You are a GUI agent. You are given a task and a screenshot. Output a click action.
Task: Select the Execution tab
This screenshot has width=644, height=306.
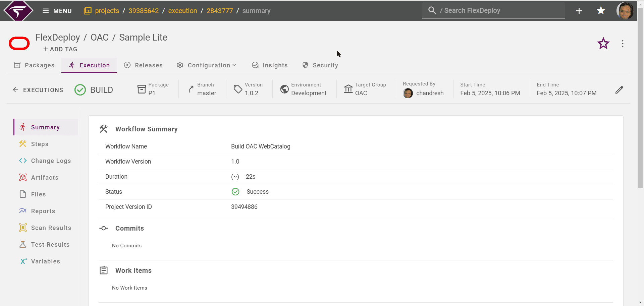[x=89, y=65]
